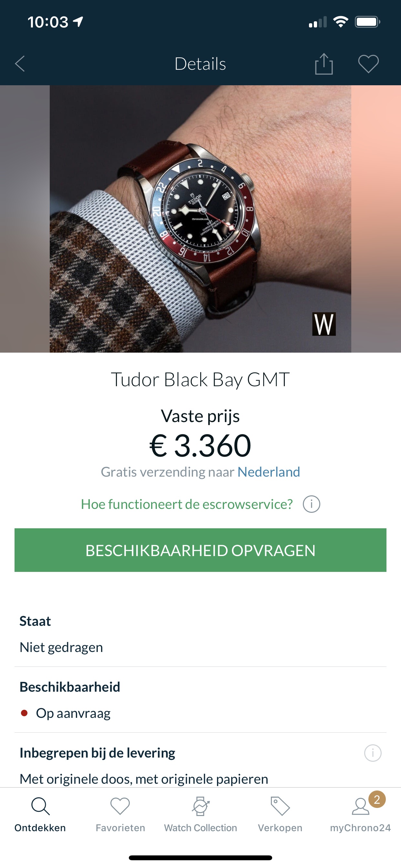Viewport: 401px width, 868px height.
Task: Tap the € 3.360 price text
Action: tap(200, 445)
